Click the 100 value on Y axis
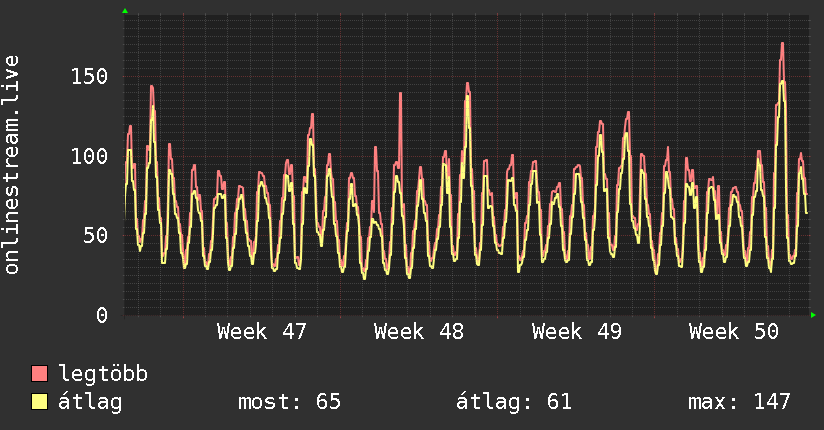824x430 pixels. click(90, 156)
